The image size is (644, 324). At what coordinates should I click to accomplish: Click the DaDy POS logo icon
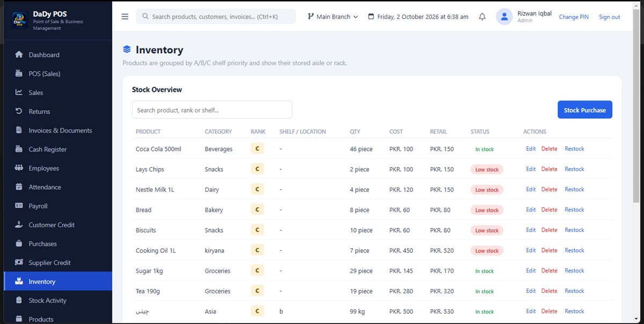(20, 20)
